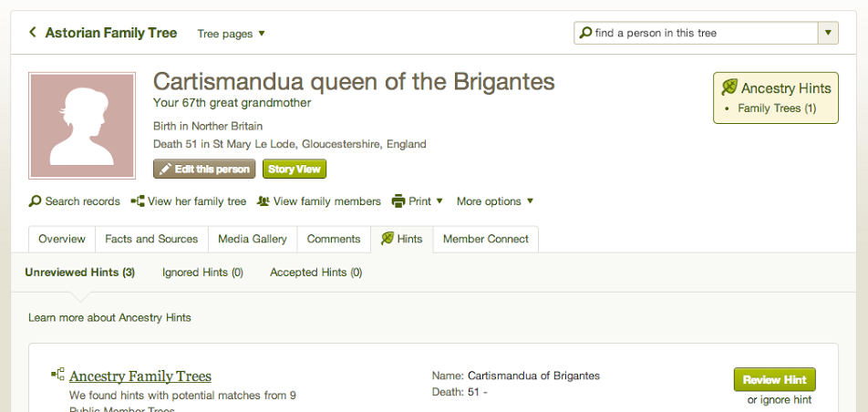868x412 pixels.
Task: Click the pencil icon on Edit this person
Action: 165,170
